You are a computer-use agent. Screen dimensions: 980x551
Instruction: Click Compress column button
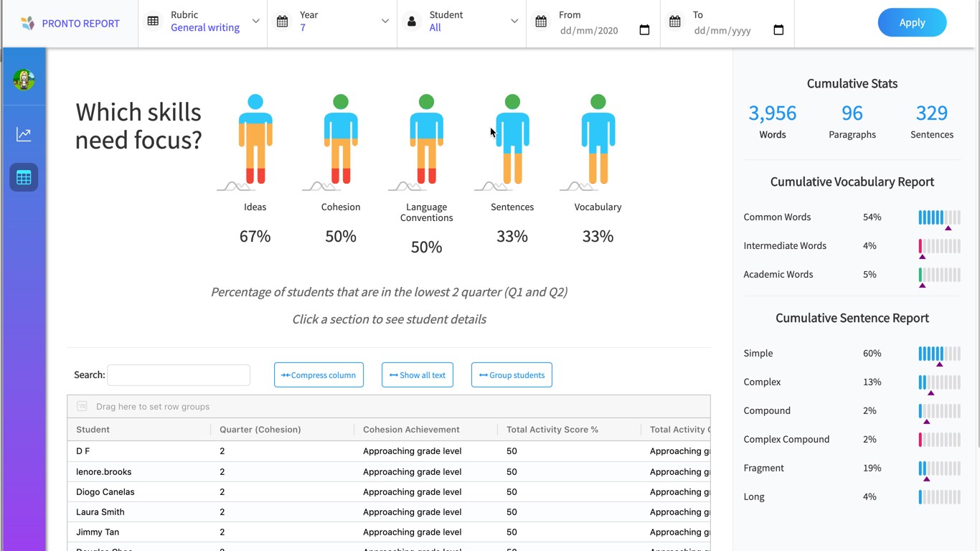click(x=319, y=375)
